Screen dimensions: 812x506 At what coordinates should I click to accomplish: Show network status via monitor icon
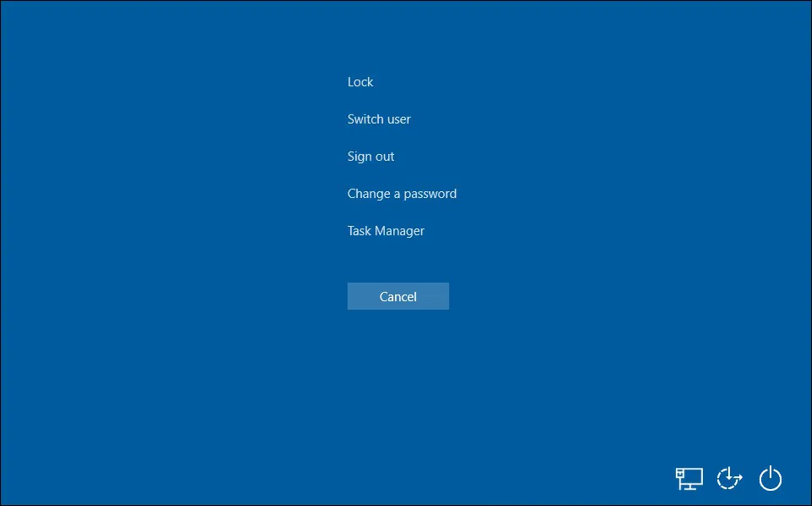click(x=689, y=479)
